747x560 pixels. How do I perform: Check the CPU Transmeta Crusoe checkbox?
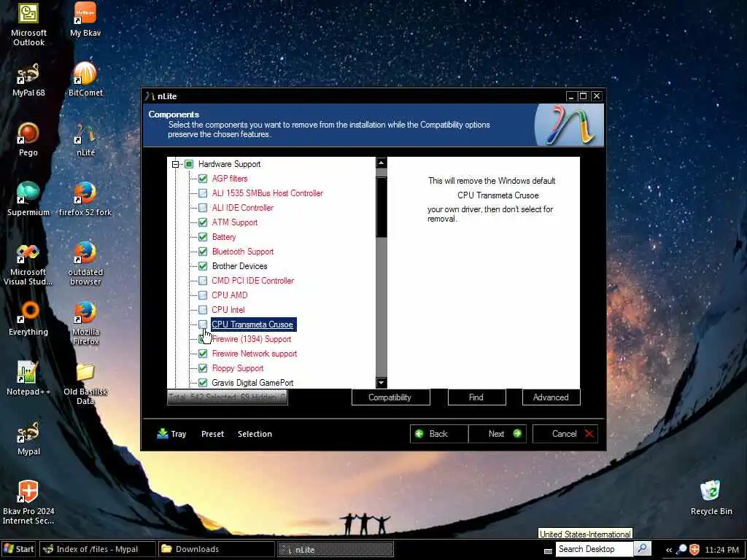pyautogui.click(x=203, y=324)
